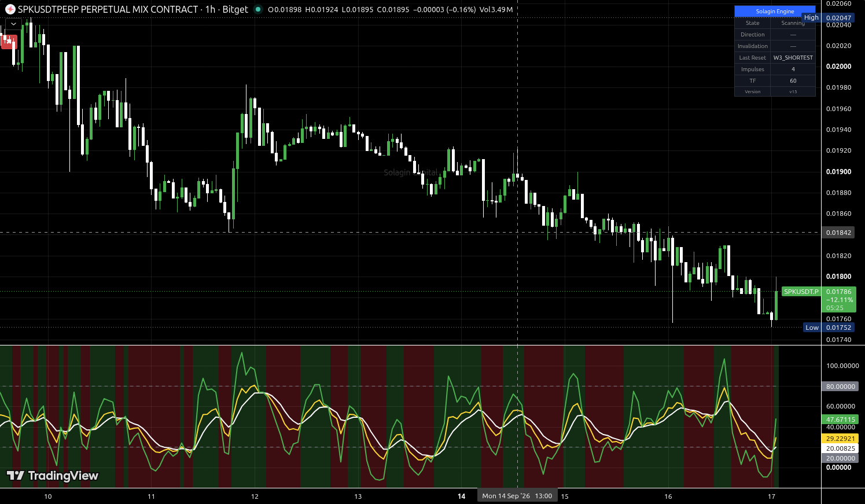Click the 0.00000 oscillator axis label
This screenshot has height=504, width=865.
click(838, 468)
